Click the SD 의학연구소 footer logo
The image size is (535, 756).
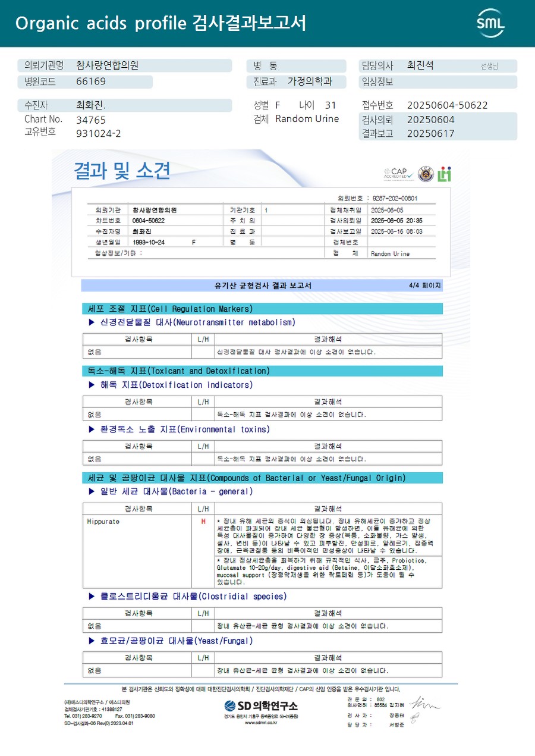261,706
